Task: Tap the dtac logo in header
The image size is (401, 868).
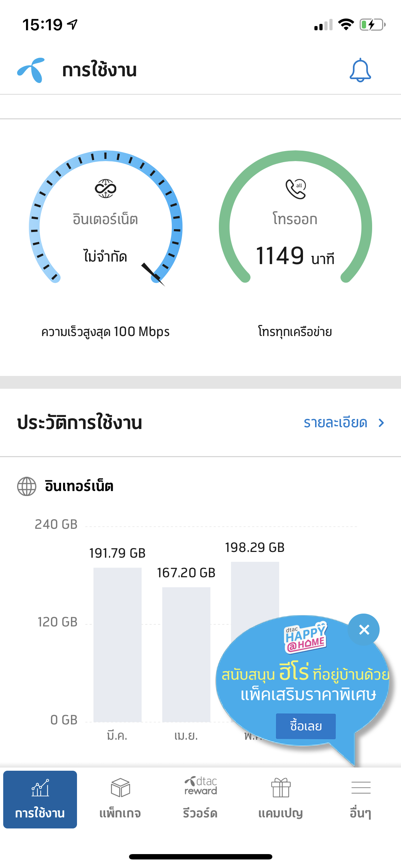Action: click(31, 70)
